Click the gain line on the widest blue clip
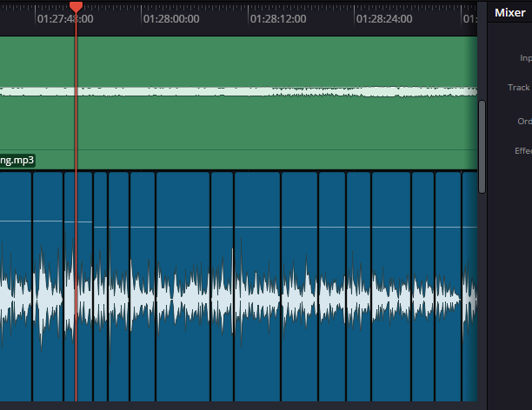Image resolution: width=532 pixels, height=410 pixels. pyautogui.click(x=183, y=228)
